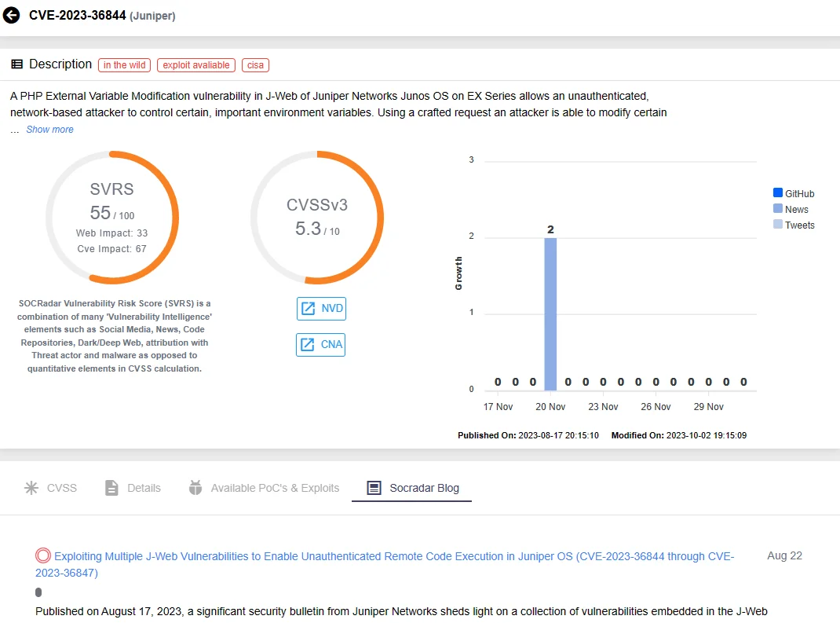
Task: Expand description with Show more
Action: click(x=49, y=129)
